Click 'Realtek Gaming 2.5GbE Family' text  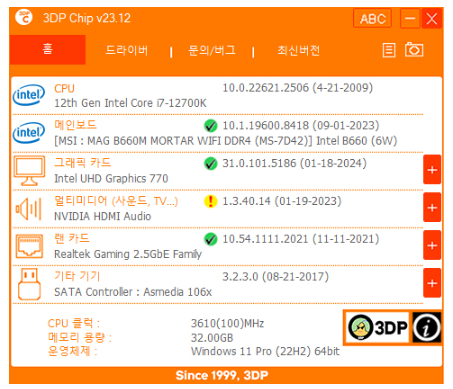coord(128,254)
